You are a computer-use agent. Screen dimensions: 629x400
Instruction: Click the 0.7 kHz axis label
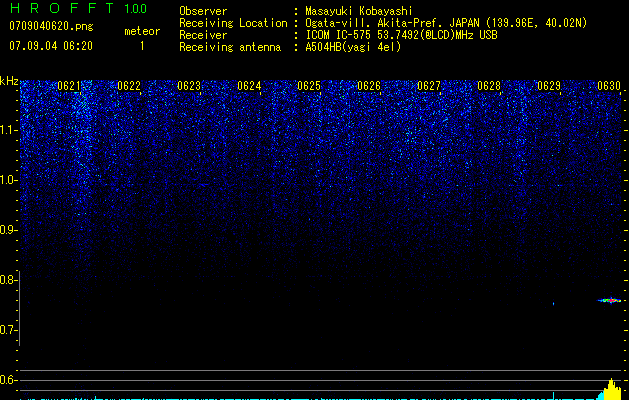(x=8, y=330)
